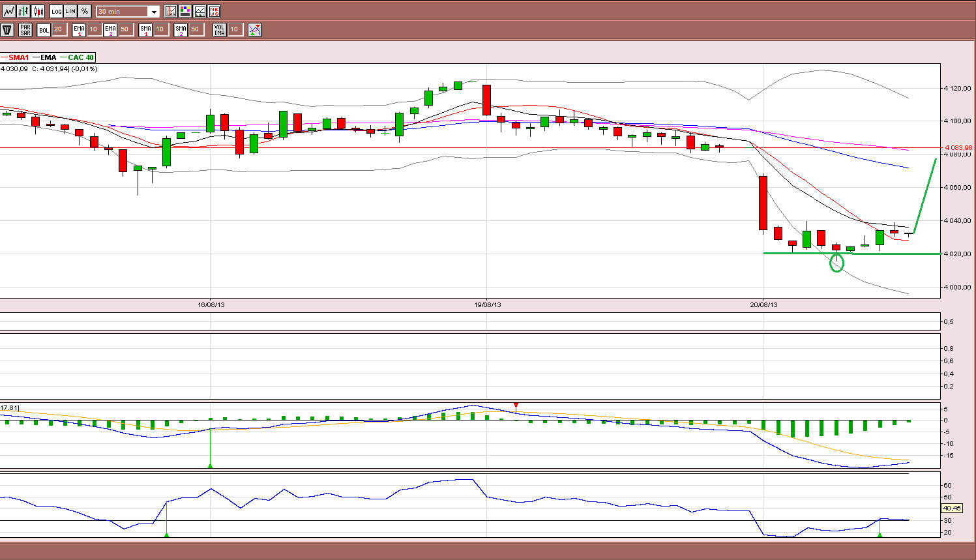Click the last green buy marker on RSI
Image resolution: width=976 pixels, height=560 pixels.
pos(880,535)
